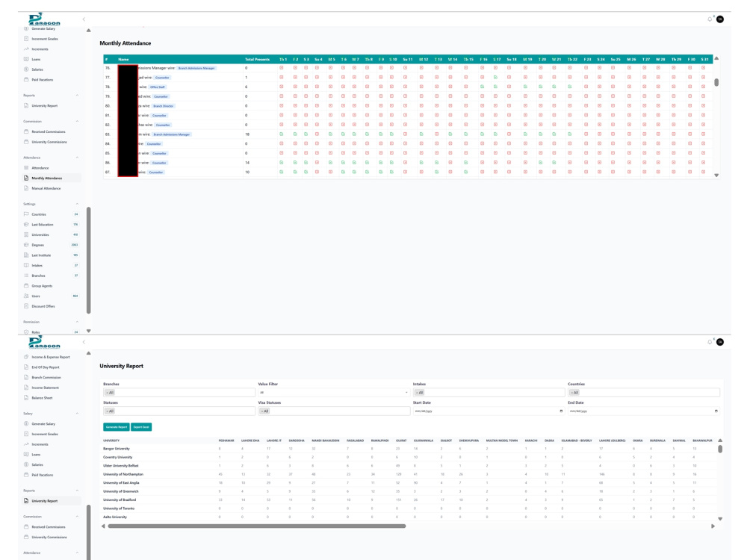The image size is (747, 560).
Task: Select the Degrees icon in Settings
Action: [26, 245]
